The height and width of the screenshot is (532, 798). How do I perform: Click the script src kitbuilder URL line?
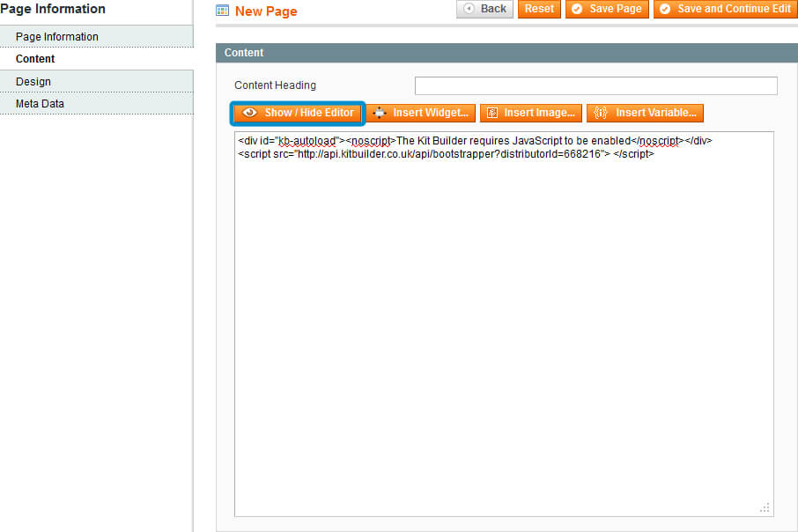446,154
